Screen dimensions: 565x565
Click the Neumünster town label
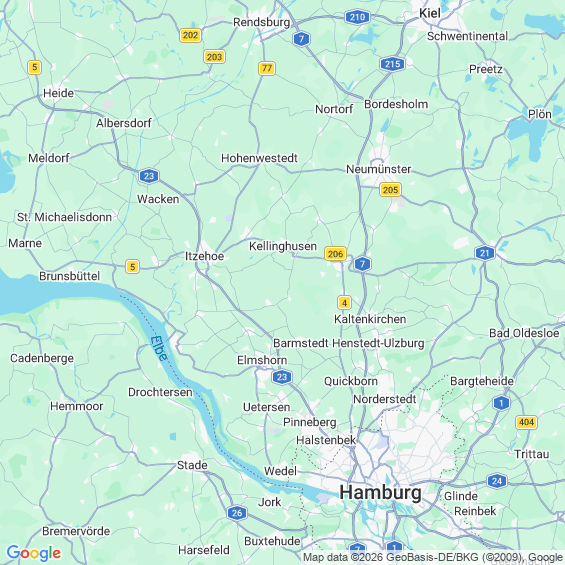(378, 169)
